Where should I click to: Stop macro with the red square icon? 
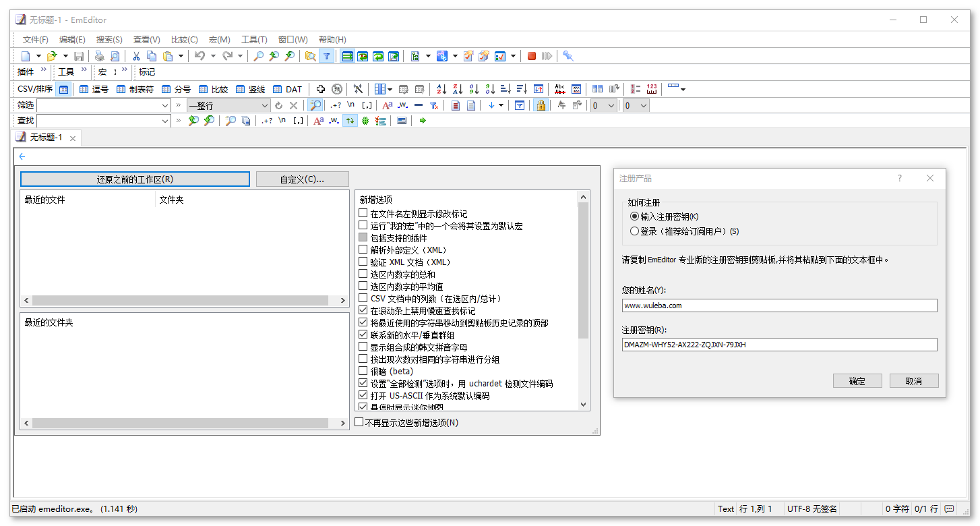coord(532,56)
